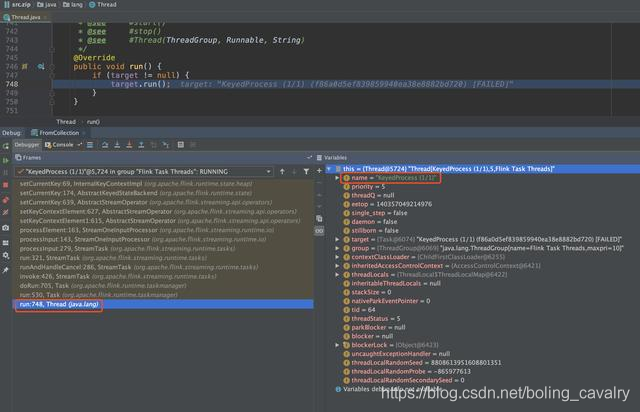Filter frames with the funnel icon

point(306,171)
